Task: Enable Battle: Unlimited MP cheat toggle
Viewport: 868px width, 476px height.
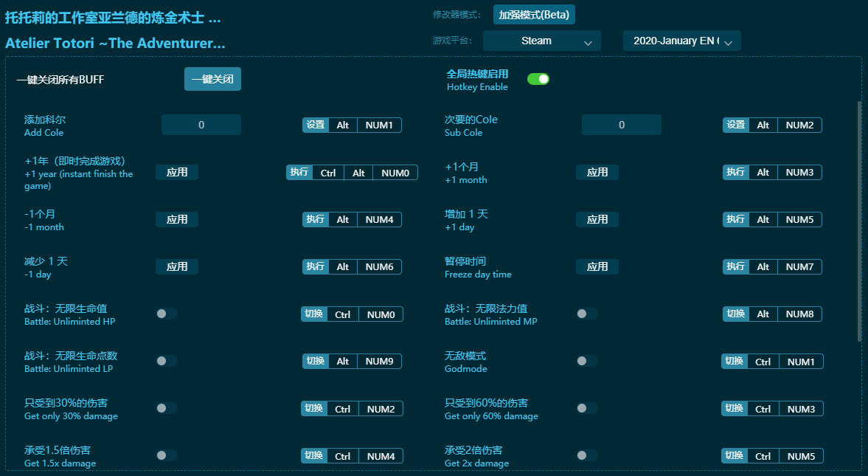Action: pyautogui.click(x=587, y=314)
